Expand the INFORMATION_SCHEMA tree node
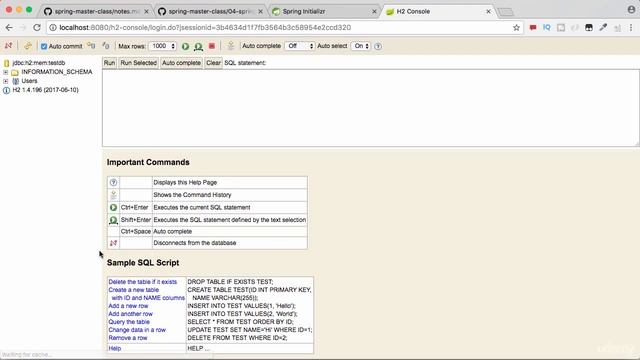This screenshot has height=360, width=640. click(x=6, y=72)
